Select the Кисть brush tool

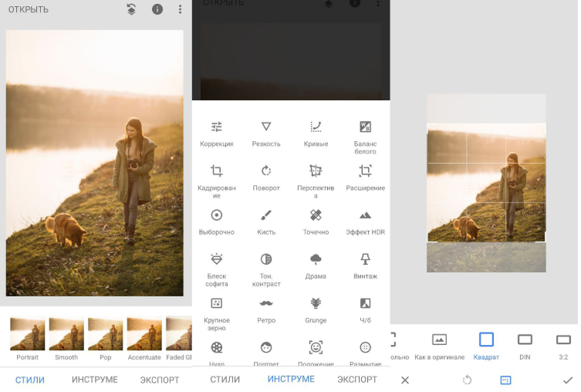click(x=266, y=220)
